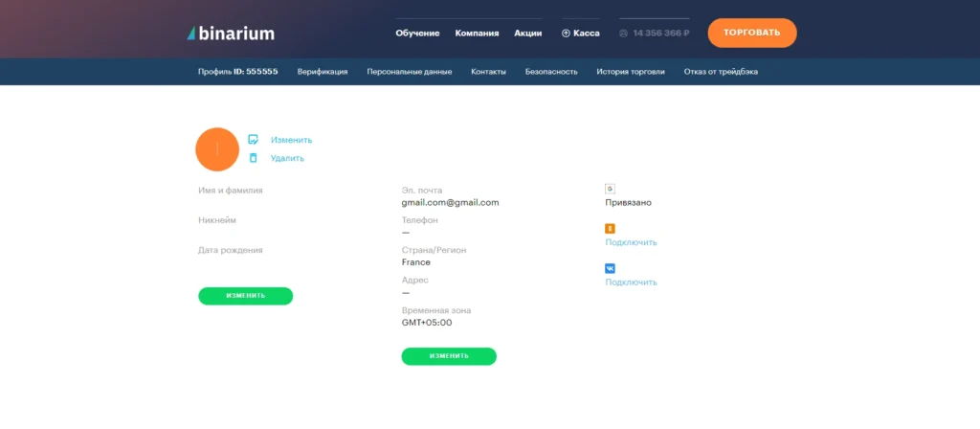This screenshot has height=429, width=980.
Task: Click Подключить link under the VK icon
Action: 631,282
